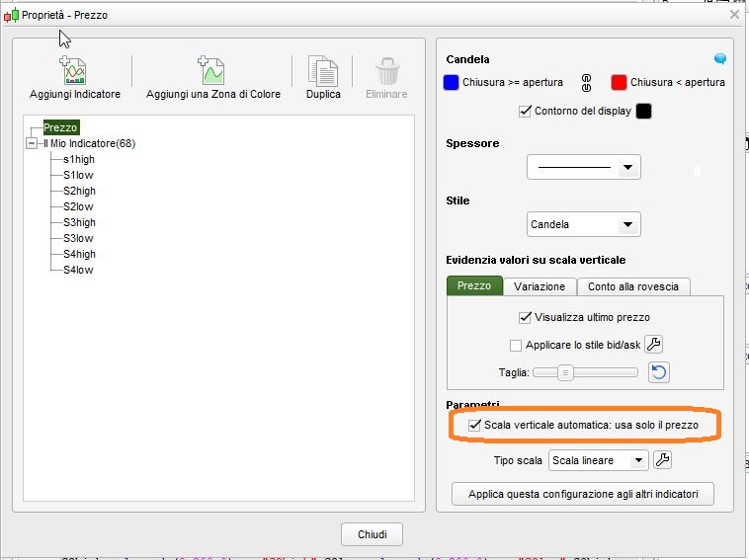Screen dimensions: 749x560
Task: Select Il Mio Indicatore(68) in the tree
Action: coord(89,143)
